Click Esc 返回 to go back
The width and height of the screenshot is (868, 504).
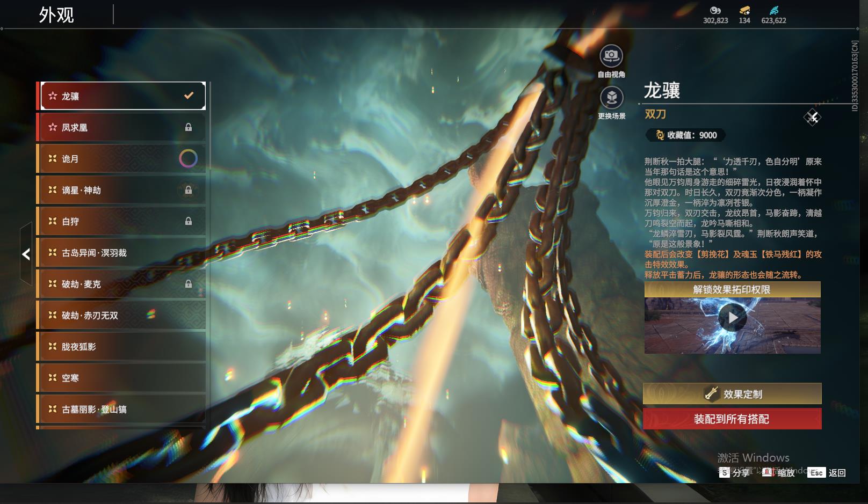827,473
